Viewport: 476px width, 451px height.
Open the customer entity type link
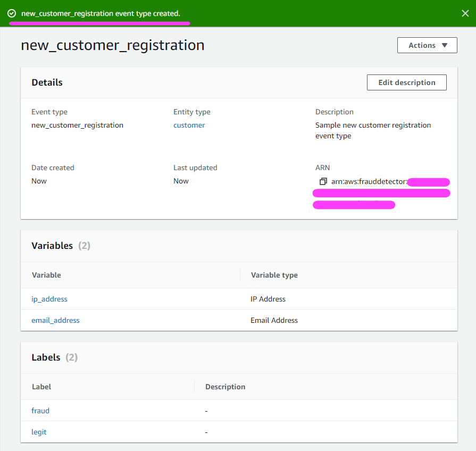pyautogui.click(x=189, y=126)
